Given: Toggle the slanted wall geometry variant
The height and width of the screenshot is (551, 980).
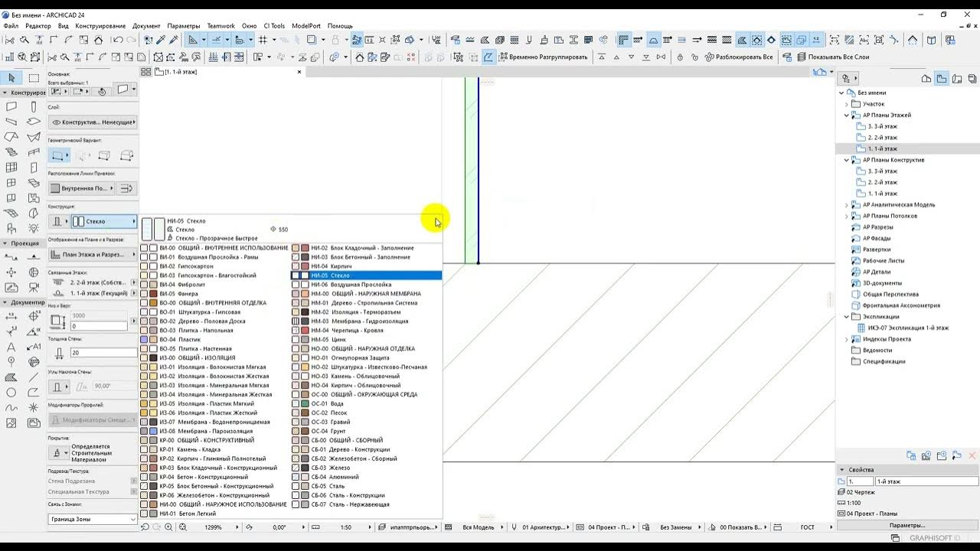Looking at the screenshot, I should point(104,155).
